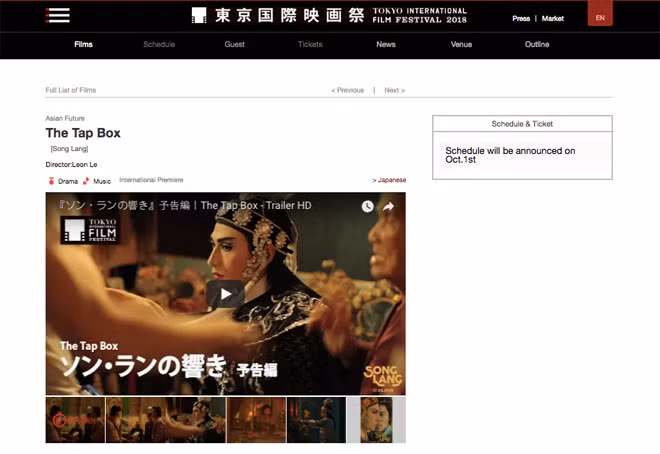The width and height of the screenshot is (660, 454).
Task: Click the Watch Later clock icon
Action: coord(367,206)
